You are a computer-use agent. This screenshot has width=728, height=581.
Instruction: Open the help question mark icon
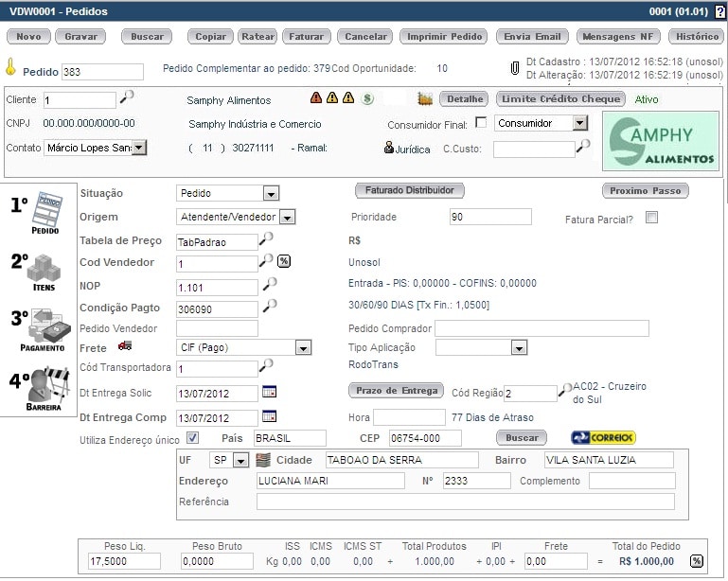pyautogui.click(x=720, y=11)
